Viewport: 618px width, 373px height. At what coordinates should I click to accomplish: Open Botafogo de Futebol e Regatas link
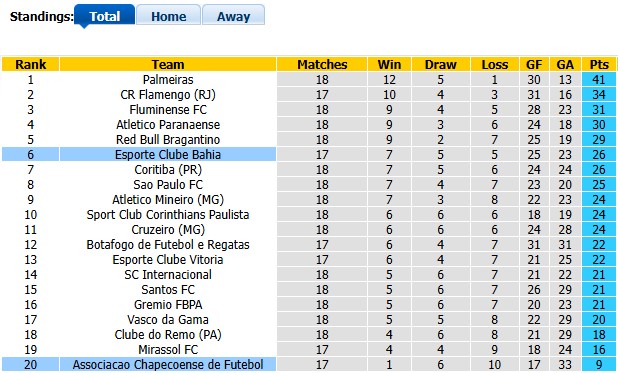click(168, 244)
